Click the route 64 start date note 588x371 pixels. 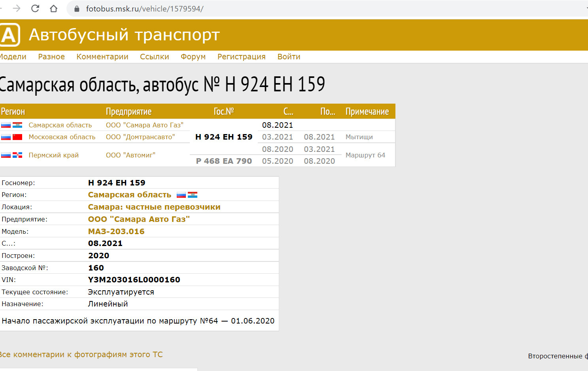tap(138, 321)
